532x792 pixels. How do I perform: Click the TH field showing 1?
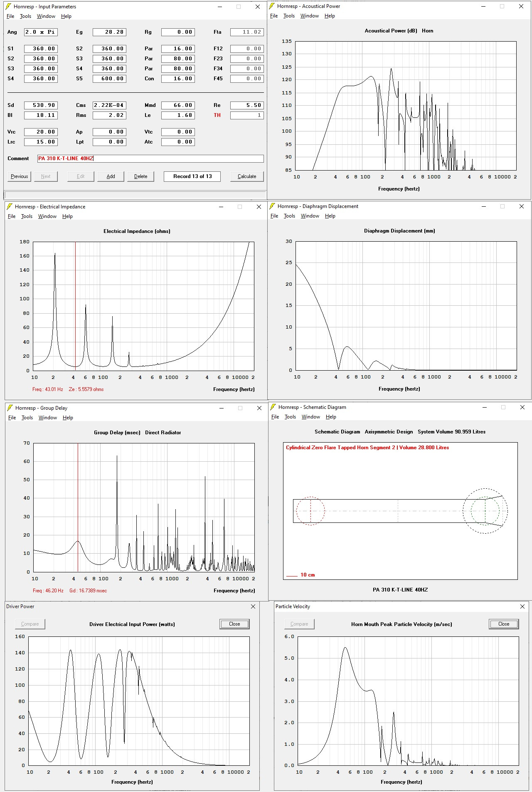coord(247,115)
